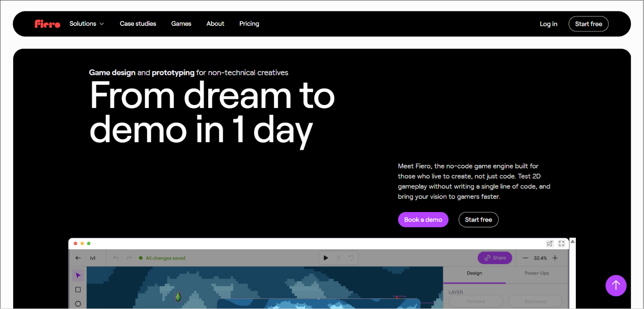
Task: Click the lv1 level name
Action: (93, 258)
